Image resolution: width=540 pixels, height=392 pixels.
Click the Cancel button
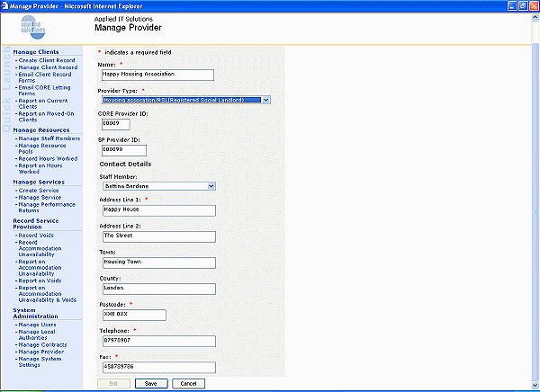188,383
